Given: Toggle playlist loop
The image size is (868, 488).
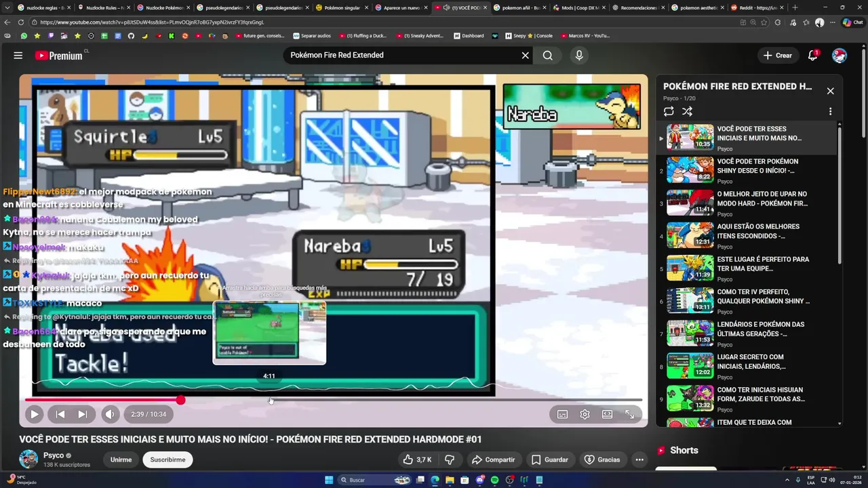Looking at the screenshot, I should [x=669, y=111].
